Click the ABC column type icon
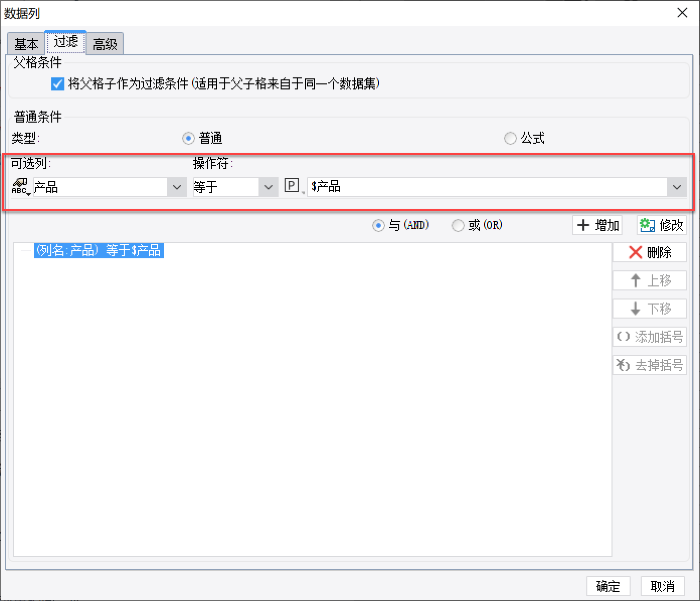This screenshot has height=601, width=700. [x=21, y=186]
